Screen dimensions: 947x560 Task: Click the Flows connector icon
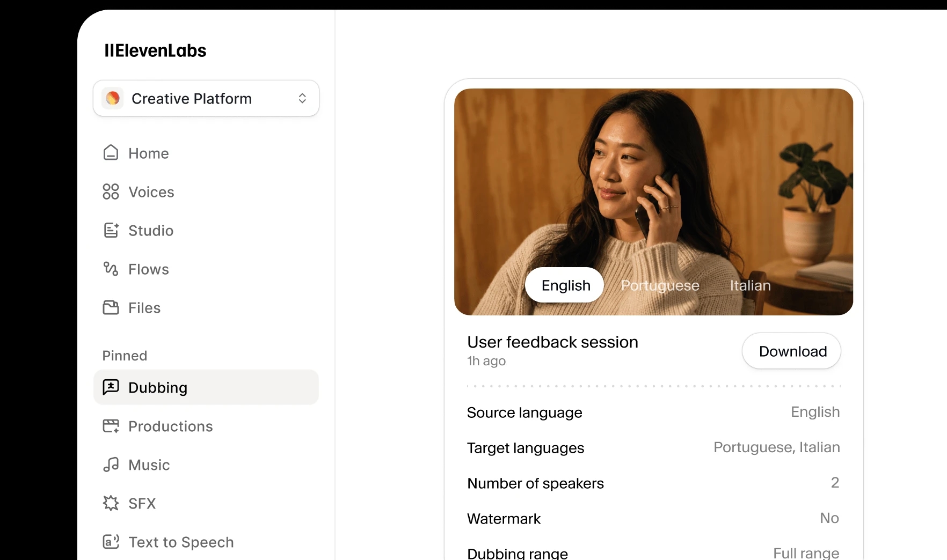click(111, 269)
